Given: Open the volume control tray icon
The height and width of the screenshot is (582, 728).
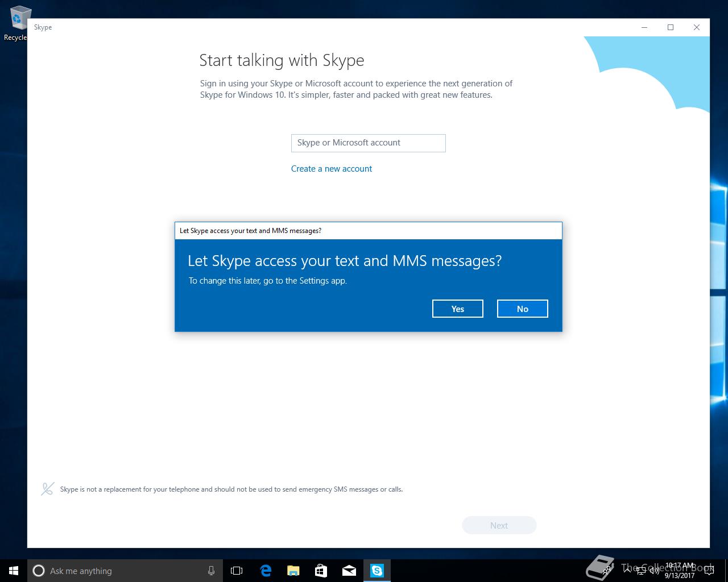Looking at the screenshot, I should 654,571.
